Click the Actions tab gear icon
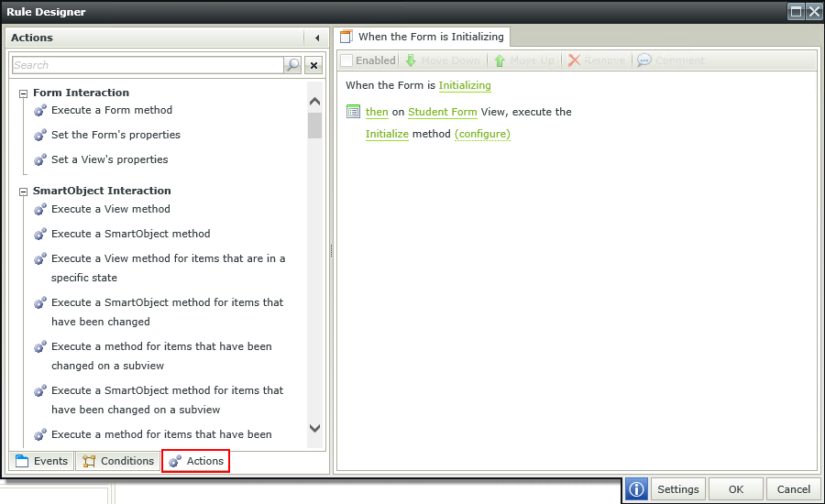Image resolution: width=825 pixels, height=504 pixels. coord(175,461)
